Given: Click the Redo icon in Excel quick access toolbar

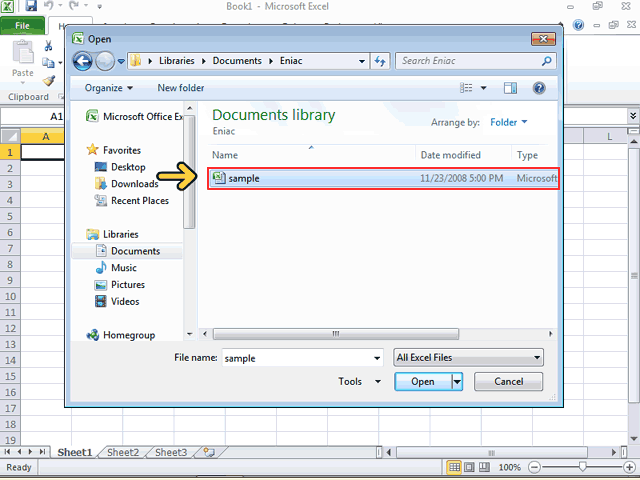Looking at the screenshot, I should [x=74, y=6].
